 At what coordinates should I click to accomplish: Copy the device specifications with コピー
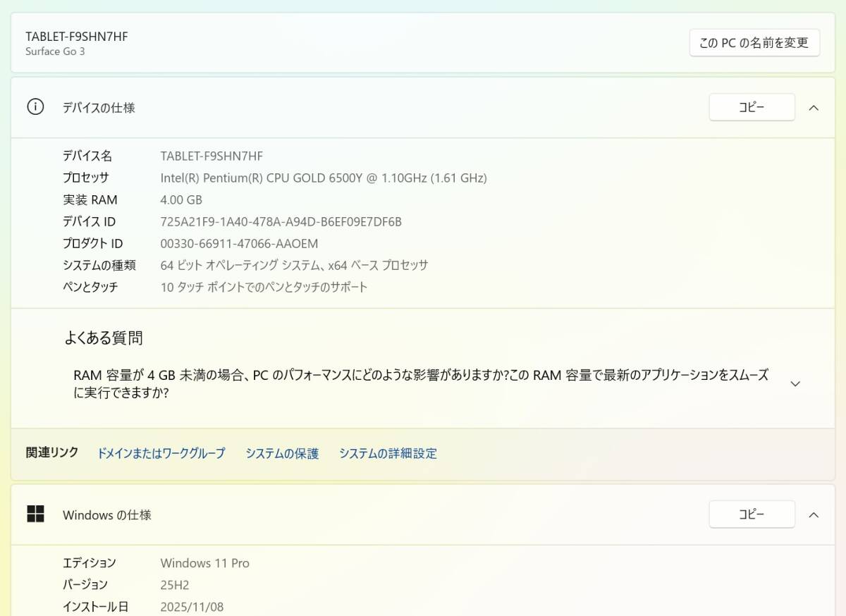(752, 106)
